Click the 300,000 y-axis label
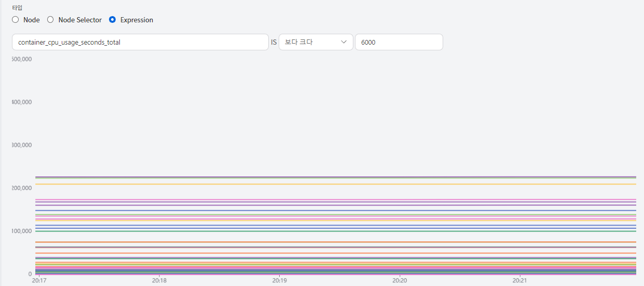The width and height of the screenshot is (644, 286). coord(22,145)
